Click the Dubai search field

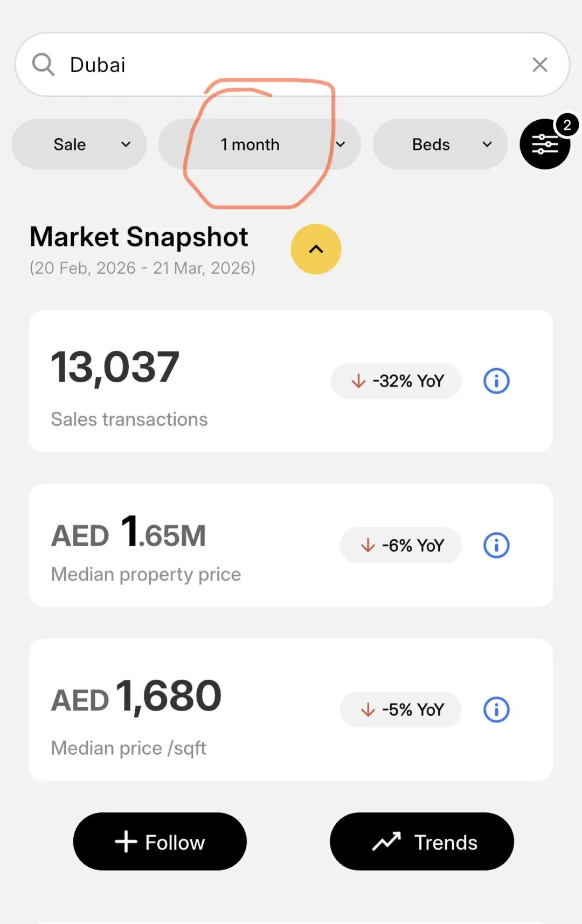click(x=291, y=65)
